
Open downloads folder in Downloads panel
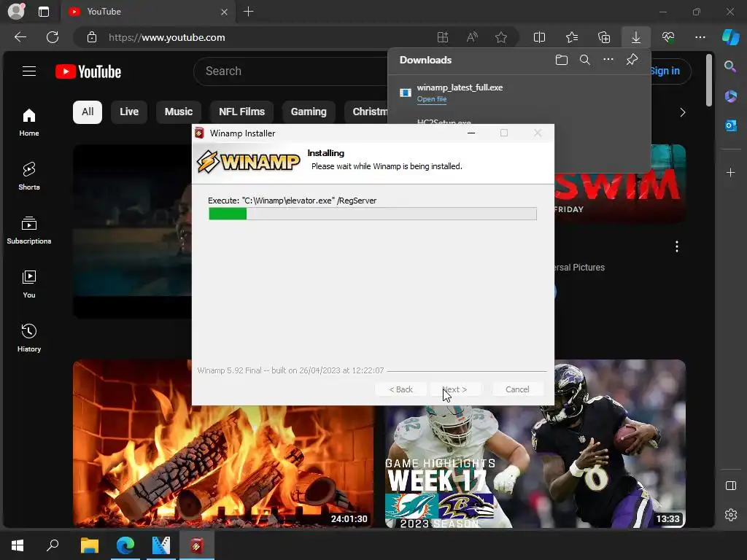click(x=562, y=60)
